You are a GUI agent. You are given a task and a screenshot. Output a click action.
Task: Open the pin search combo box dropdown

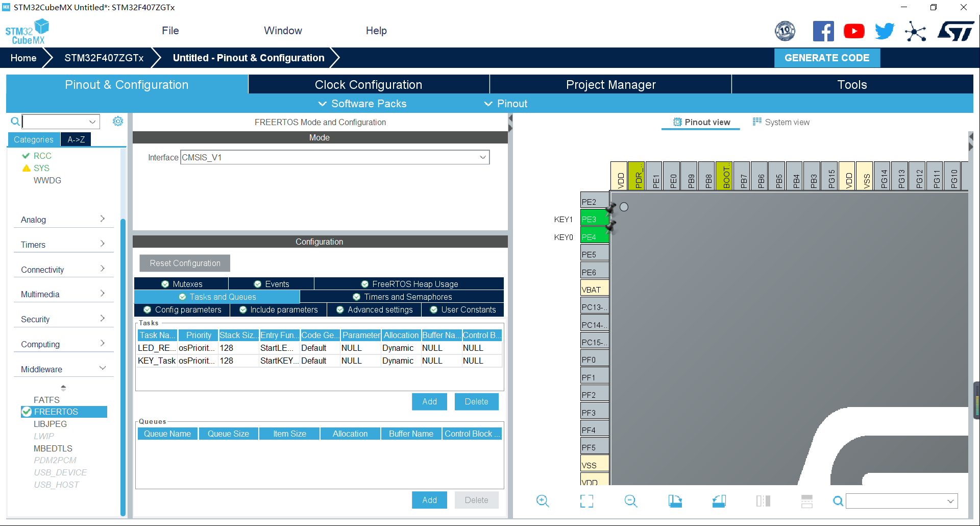pyautogui.click(x=950, y=501)
